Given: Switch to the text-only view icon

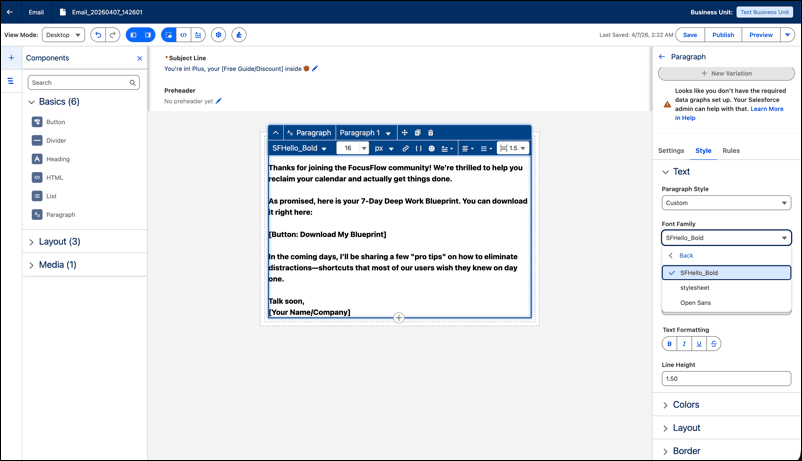Looking at the screenshot, I should point(198,35).
